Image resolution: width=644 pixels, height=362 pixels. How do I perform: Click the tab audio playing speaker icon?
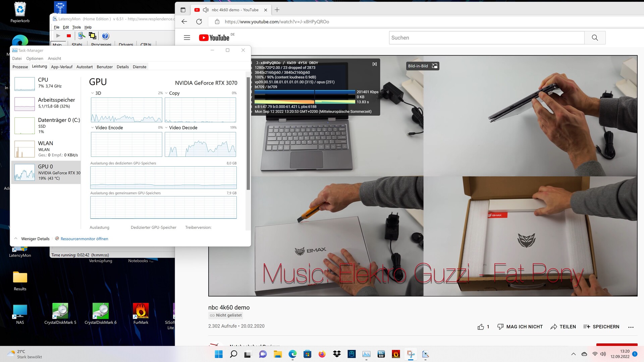206,10
